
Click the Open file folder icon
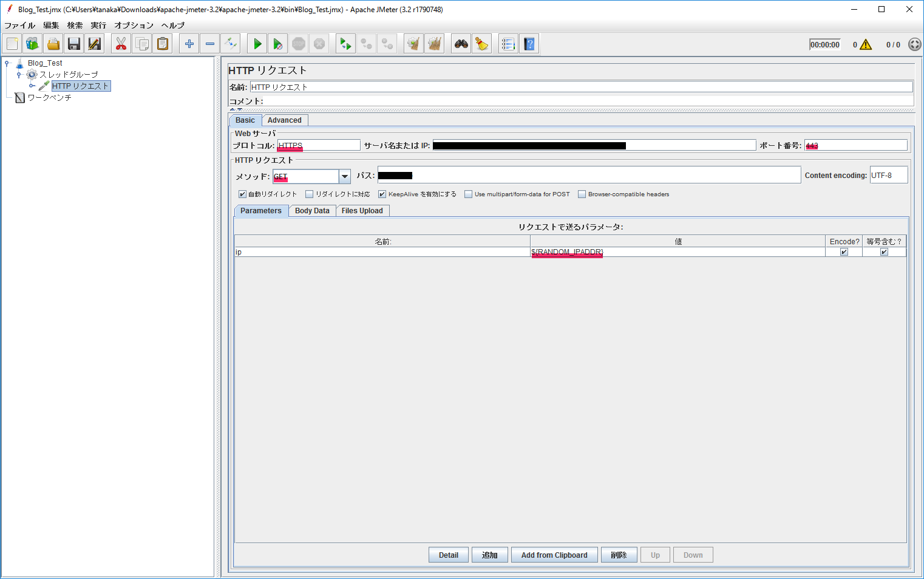(53, 44)
